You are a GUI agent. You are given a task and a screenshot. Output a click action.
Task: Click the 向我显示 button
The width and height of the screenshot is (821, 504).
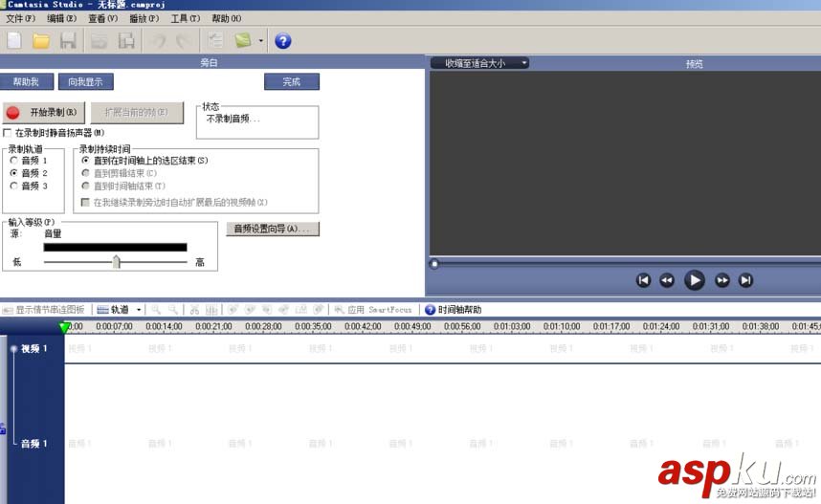click(x=85, y=81)
